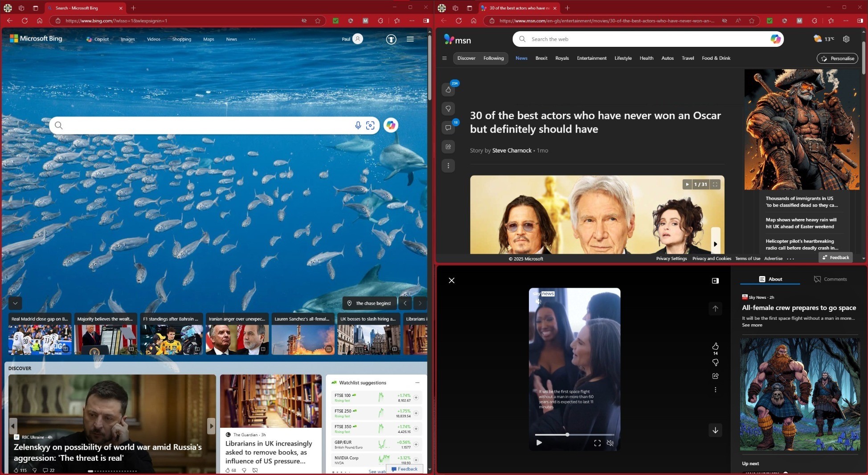Seek Sky News video progress bar

click(x=574, y=434)
